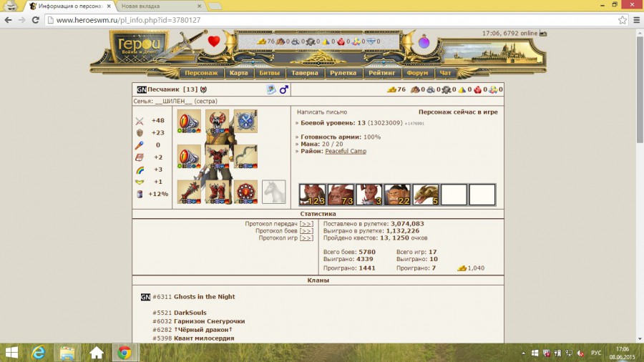Open Чат menu
The width and height of the screenshot is (644, 362).
click(445, 73)
